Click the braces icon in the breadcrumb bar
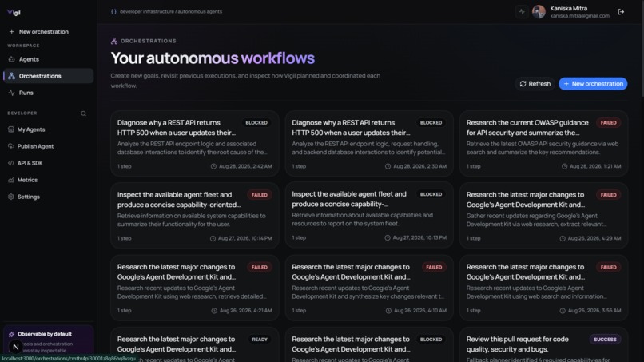The width and height of the screenshot is (644, 362). 113,11
